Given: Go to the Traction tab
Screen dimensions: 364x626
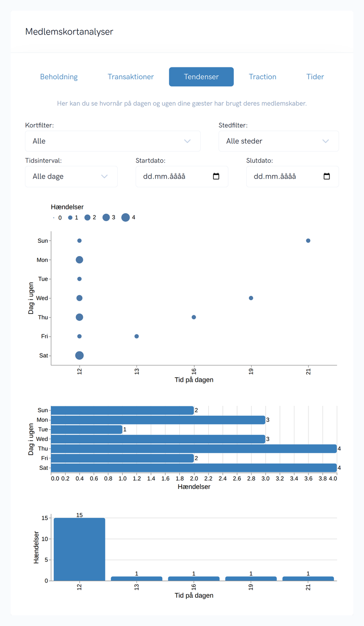Looking at the screenshot, I should [x=263, y=77].
